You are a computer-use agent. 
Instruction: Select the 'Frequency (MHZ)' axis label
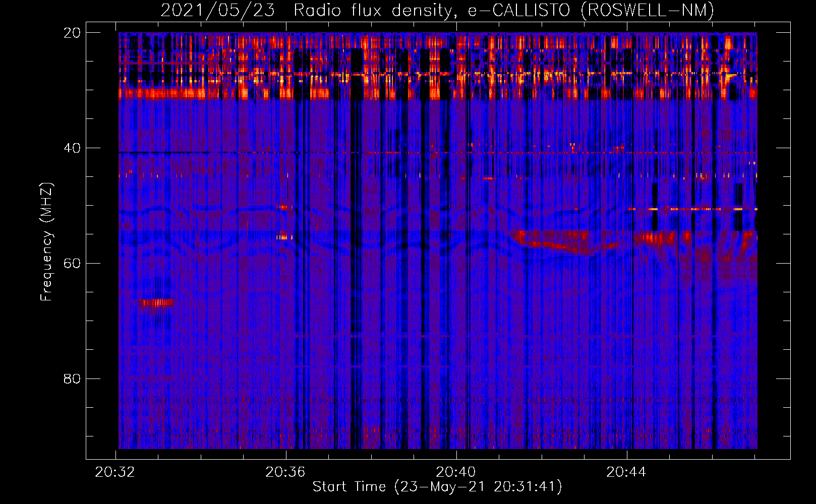[x=46, y=242]
